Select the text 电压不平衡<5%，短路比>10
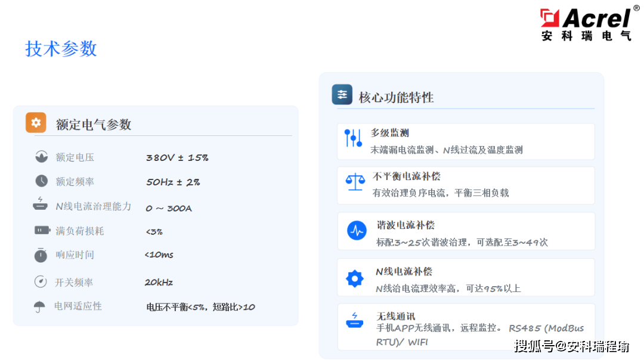 point(200,306)
